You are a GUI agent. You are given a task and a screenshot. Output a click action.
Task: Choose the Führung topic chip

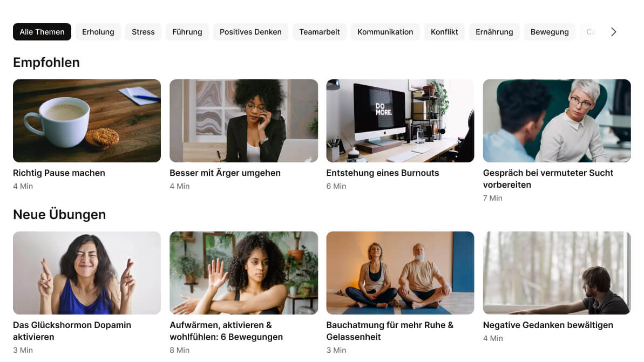(187, 32)
